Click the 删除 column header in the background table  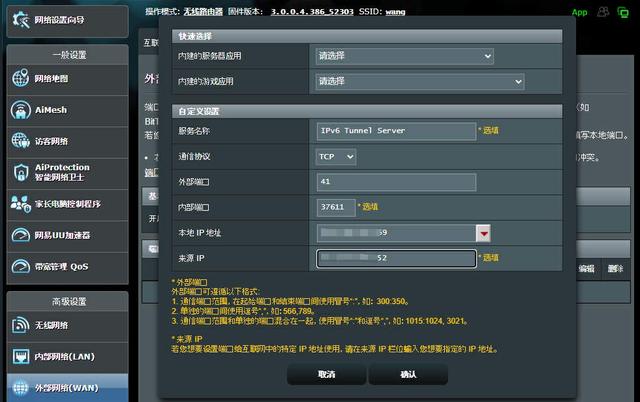[616, 268]
